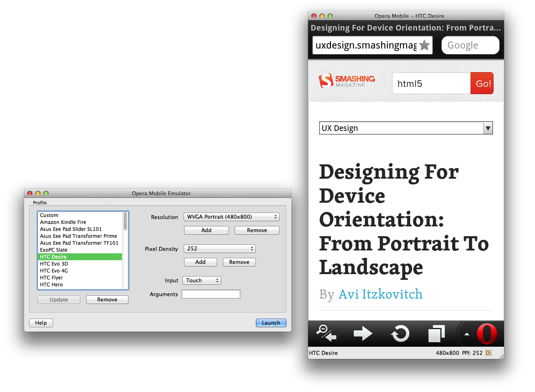Open the Avi Itzkovitch author link

tap(380, 294)
